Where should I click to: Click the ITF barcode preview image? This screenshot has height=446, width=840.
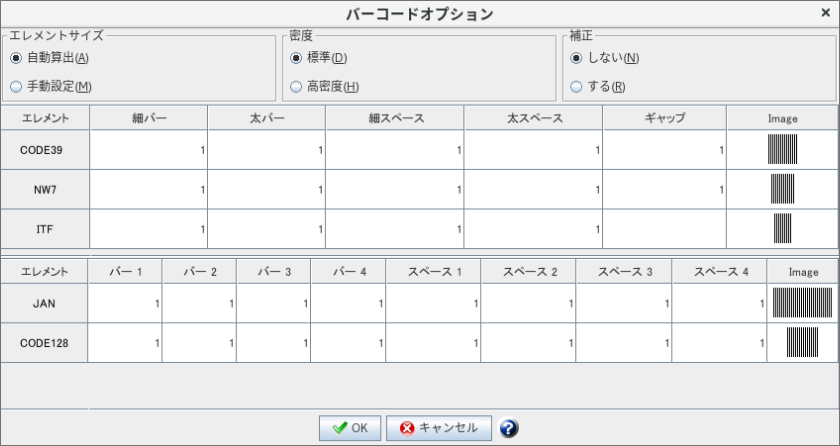click(x=783, y=229)
